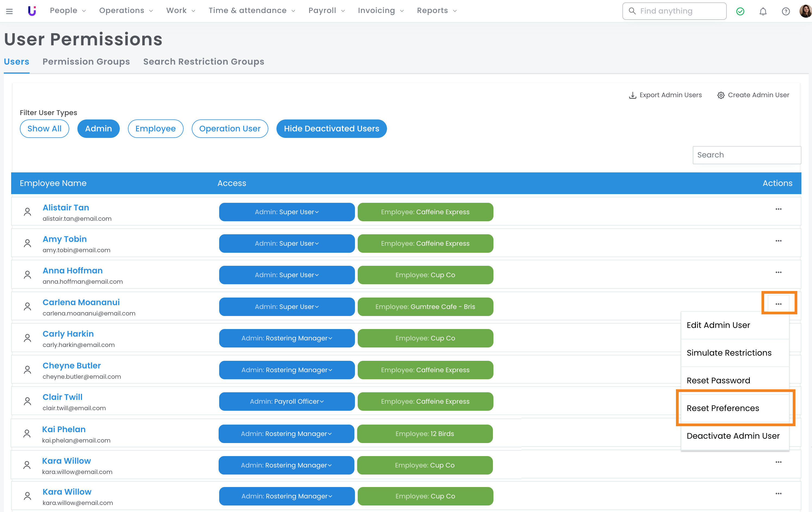The width and height of the screenshot is (812, 512).
Task: Click Create Admin User
Action: [x=753, y=95]
